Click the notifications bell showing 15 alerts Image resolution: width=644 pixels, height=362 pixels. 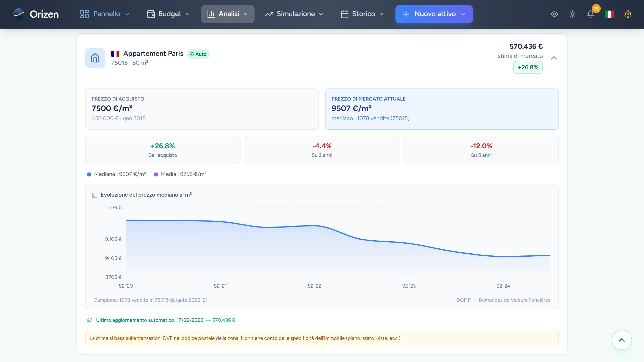pyautogui.click(x=591, y=15)
